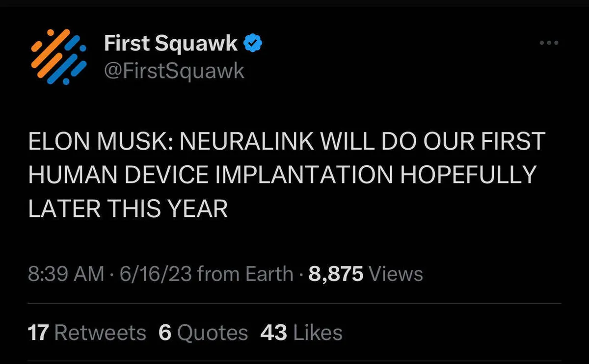Click the 43 like count number
The image size is (589, 364).
(x=273, y=333)
